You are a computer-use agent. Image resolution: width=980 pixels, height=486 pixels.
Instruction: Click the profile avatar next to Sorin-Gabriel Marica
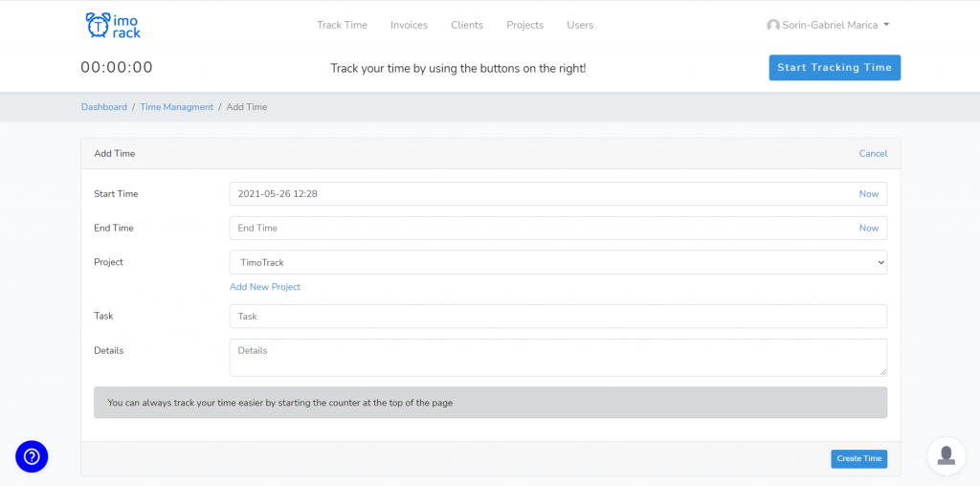tap(773, 26)
